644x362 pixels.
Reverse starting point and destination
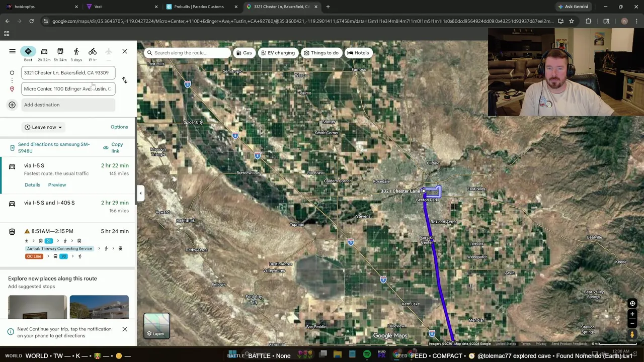pos(125,80)
